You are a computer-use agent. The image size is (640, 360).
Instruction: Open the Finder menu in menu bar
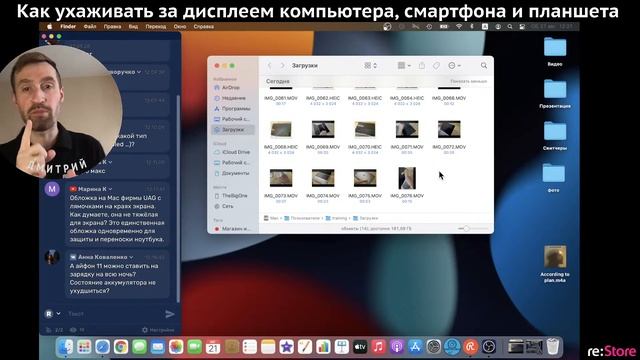pos(68,27)
